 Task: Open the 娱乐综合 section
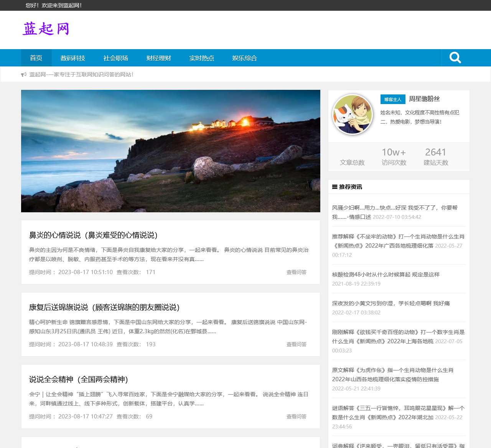tap(245, 58)
